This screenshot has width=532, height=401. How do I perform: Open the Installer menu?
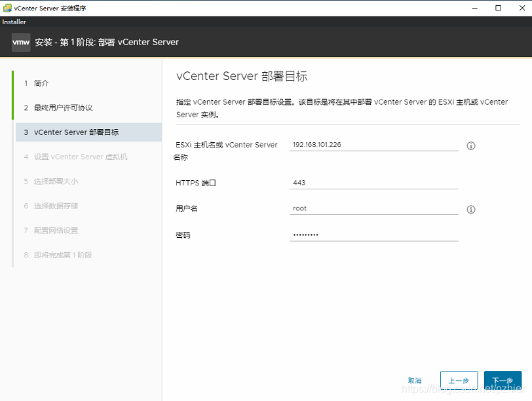14,22
